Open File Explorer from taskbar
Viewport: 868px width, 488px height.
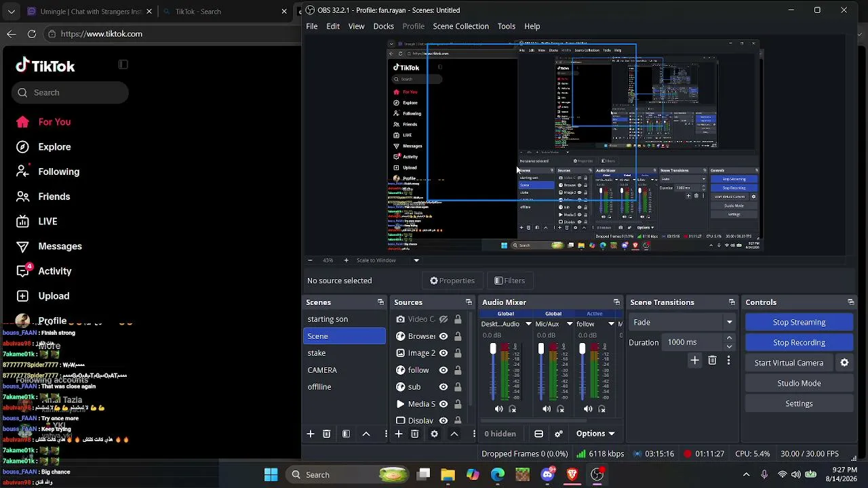448,474
